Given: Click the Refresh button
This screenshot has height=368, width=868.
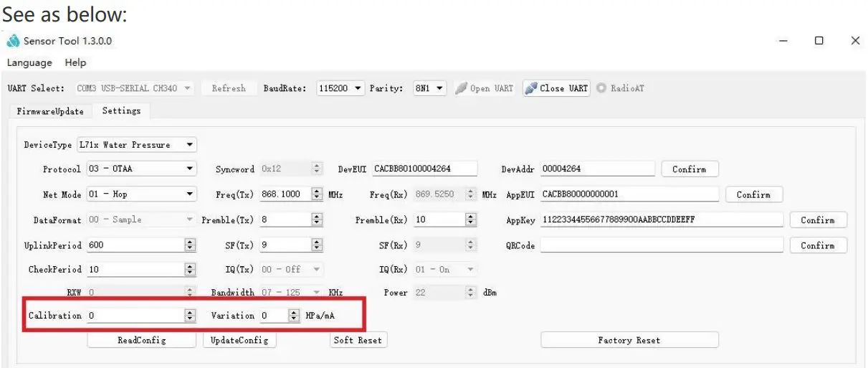Looking at the screenshot, I should point(229,88).
